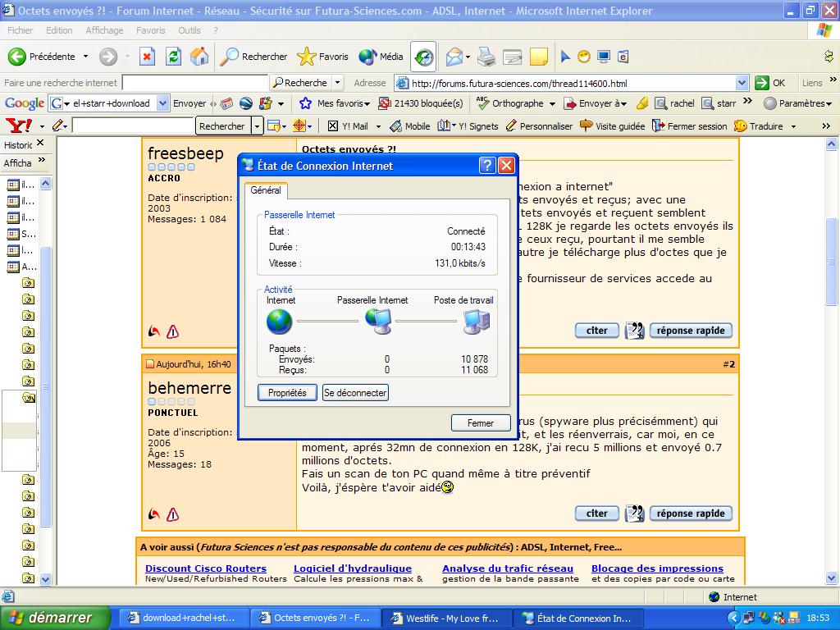The image size is (840, 630).
Task: Click the blue play arrow toolbar icon
Action: pyautogui.click(x=565, y=57)
